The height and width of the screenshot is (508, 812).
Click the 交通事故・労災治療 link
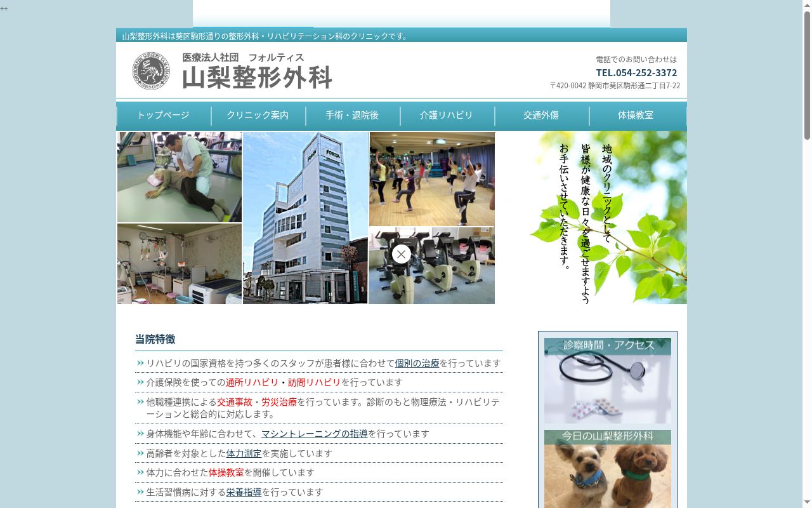(x=257, y=402)
